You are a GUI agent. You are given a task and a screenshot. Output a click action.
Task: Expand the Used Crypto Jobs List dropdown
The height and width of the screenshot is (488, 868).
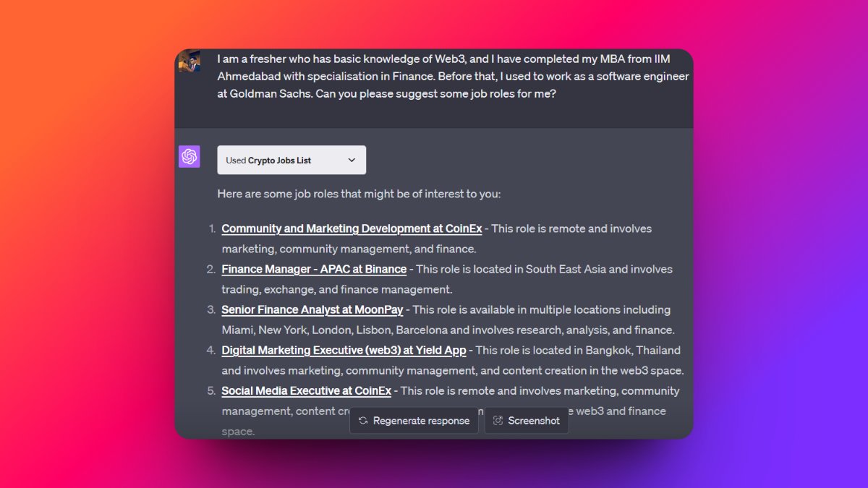click(x=292, y=160)
